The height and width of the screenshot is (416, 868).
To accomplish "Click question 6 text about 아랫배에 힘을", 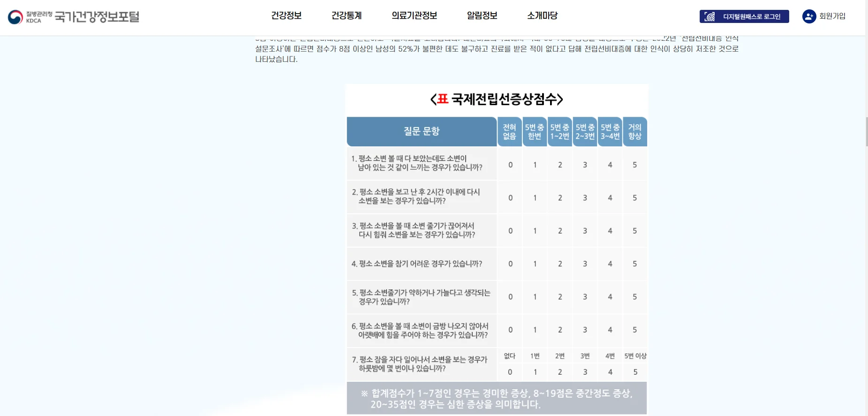I will (x=420, y=330).
